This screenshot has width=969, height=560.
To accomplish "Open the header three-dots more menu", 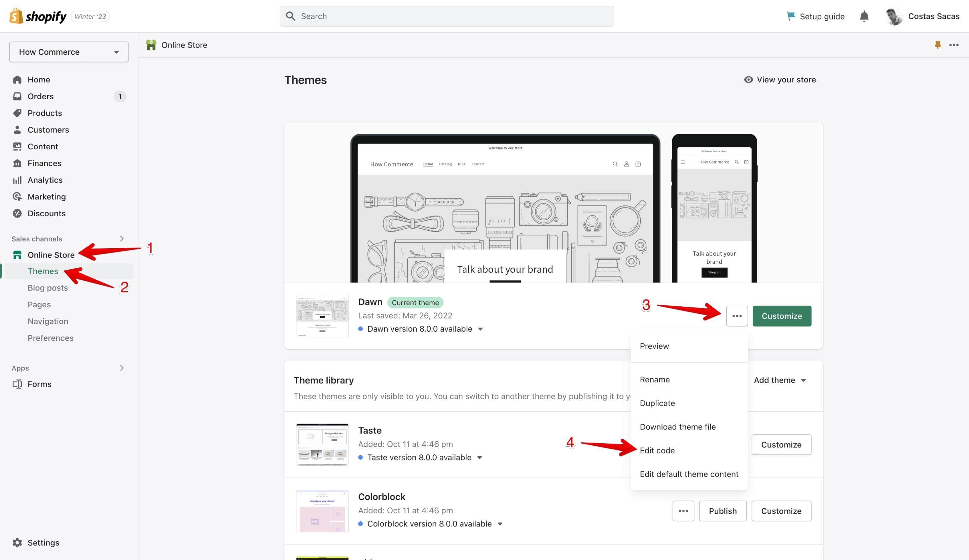I will [x=954, y=45].
